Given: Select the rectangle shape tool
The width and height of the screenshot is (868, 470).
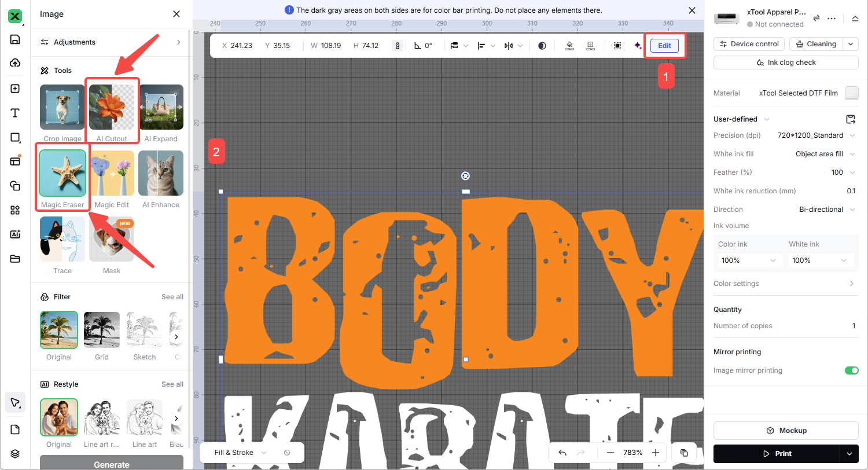Looking at the screenshot, I should [15, 137].
